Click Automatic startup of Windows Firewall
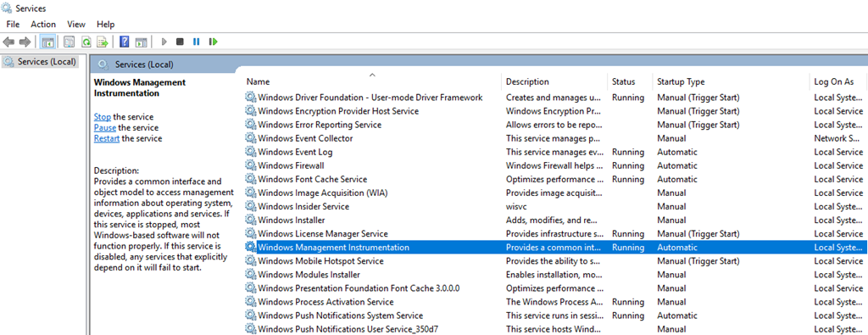 click(x=677, y=165)
